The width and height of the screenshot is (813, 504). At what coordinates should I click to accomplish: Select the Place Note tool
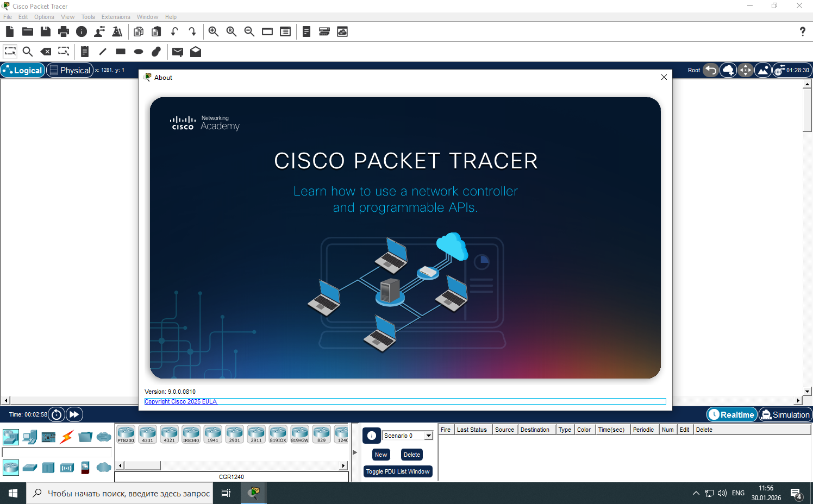84,52
